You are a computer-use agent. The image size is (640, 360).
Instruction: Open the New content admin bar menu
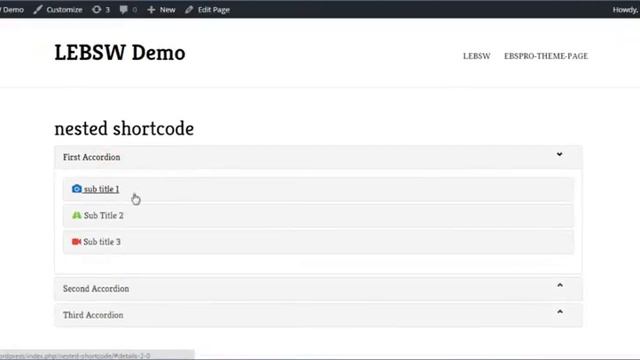161,9
